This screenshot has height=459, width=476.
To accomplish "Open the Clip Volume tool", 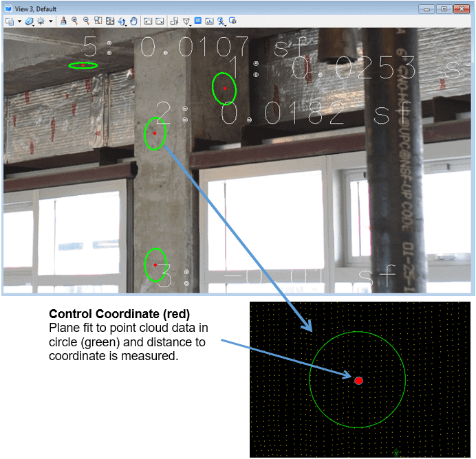I will (x=186, y=21).
